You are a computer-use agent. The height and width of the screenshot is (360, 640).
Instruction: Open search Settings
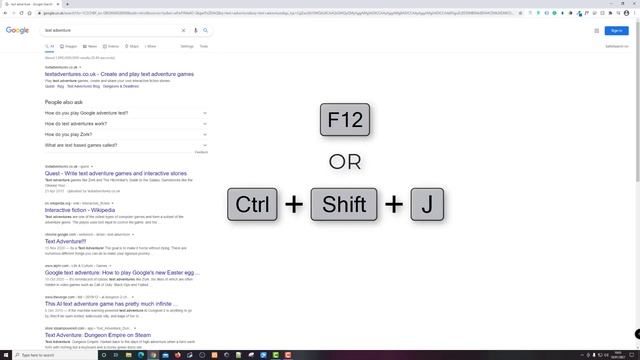pos(187,47)
